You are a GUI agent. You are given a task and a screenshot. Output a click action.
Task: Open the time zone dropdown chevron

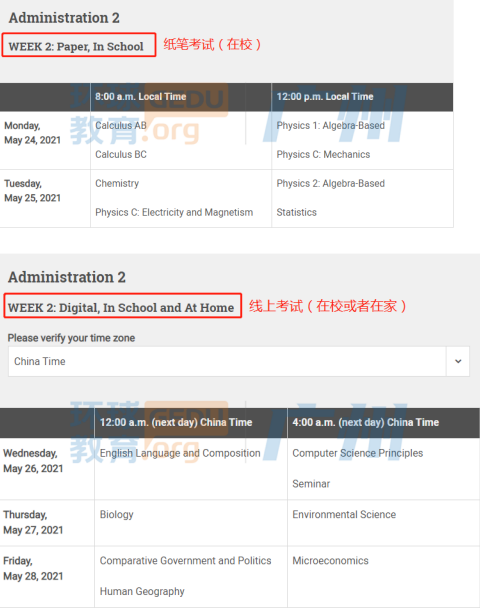[x=458, y=361]
